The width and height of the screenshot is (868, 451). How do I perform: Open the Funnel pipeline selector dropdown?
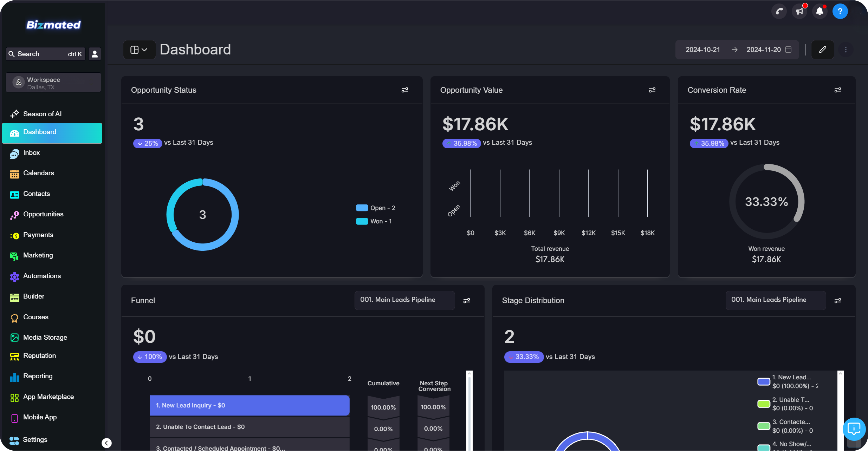click(x=404, y=300)
